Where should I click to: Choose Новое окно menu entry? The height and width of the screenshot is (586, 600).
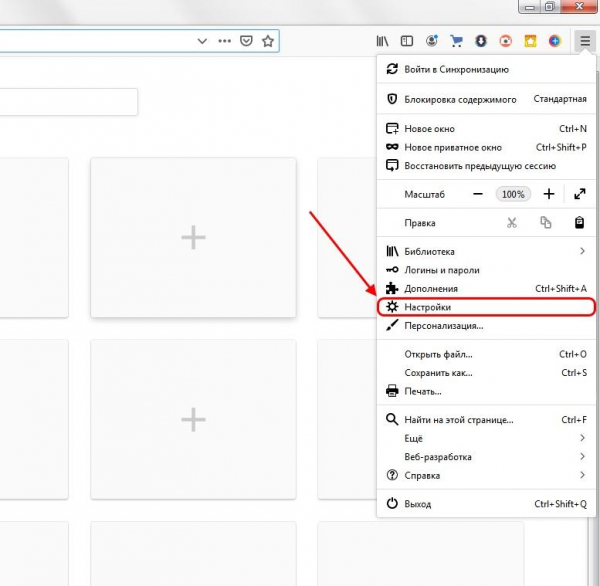(486, 129)
